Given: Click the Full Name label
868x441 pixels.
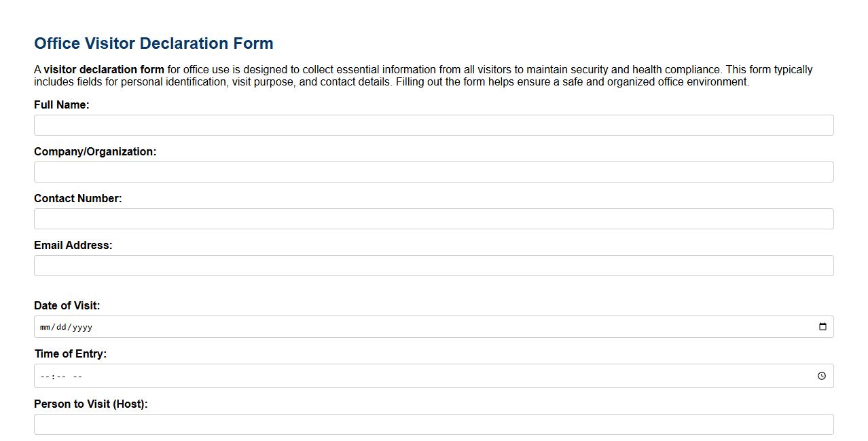Looking at the screenshot, I should pos(62,104).
